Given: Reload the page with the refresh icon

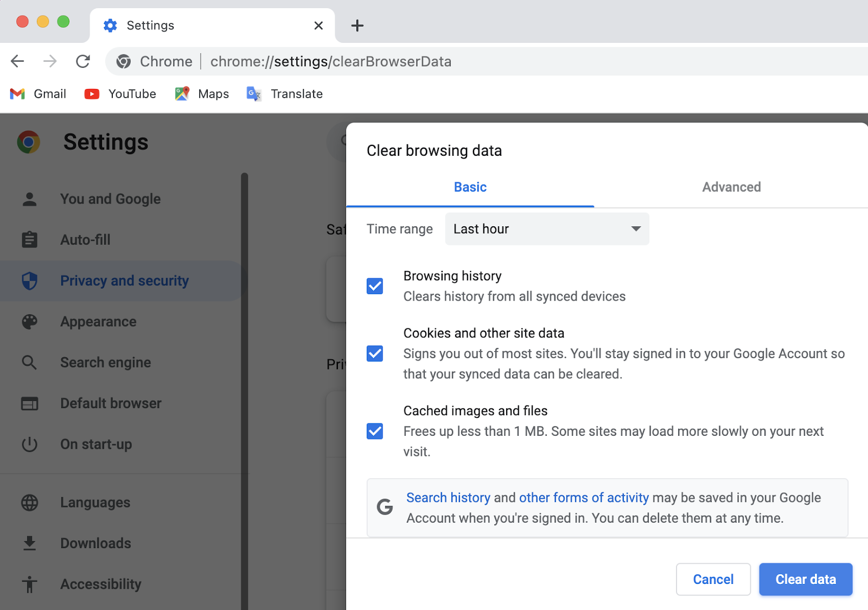Looking at the screenshot, I should click(x=83, y=61).
